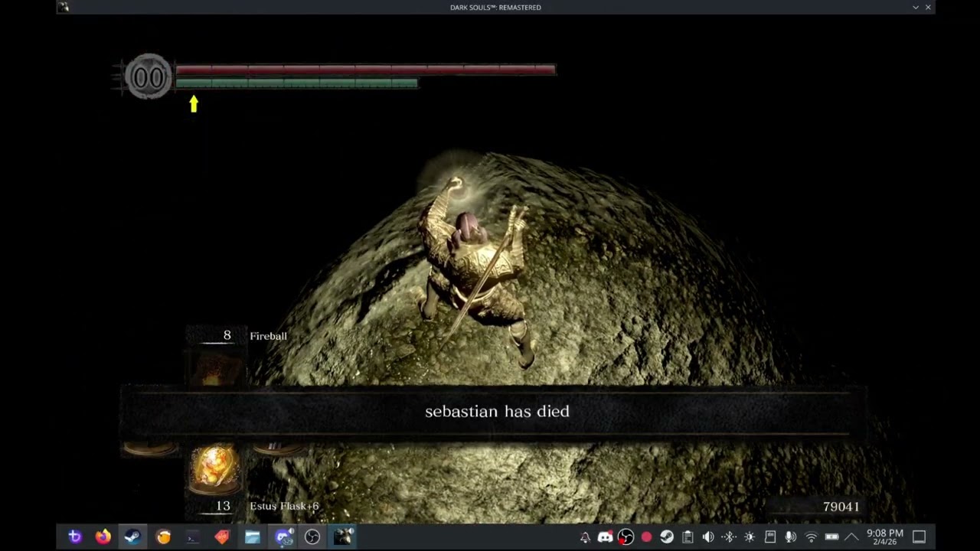
Task: Open the orange round app in taskbar
Action: [163, 537]
